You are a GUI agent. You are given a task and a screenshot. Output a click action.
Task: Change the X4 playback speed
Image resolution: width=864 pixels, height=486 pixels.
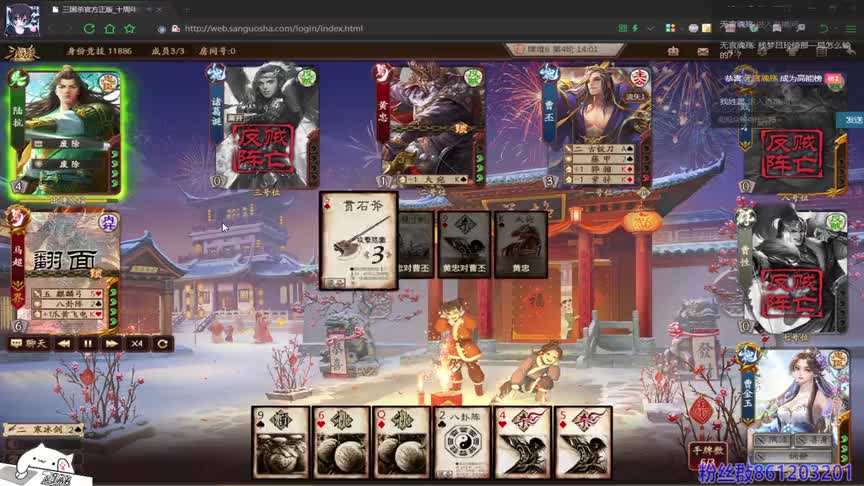tap(136, 343)
